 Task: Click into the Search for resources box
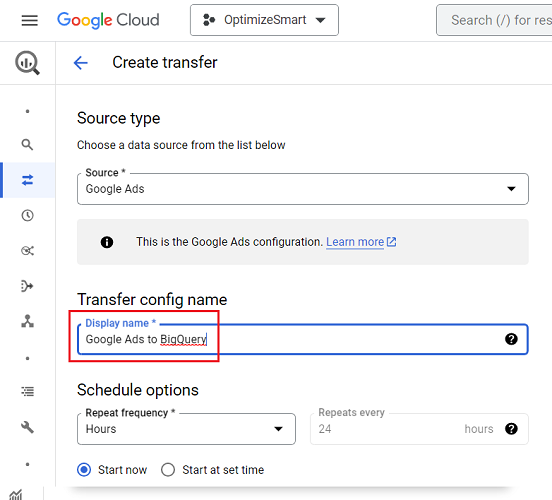click(494, 20)
